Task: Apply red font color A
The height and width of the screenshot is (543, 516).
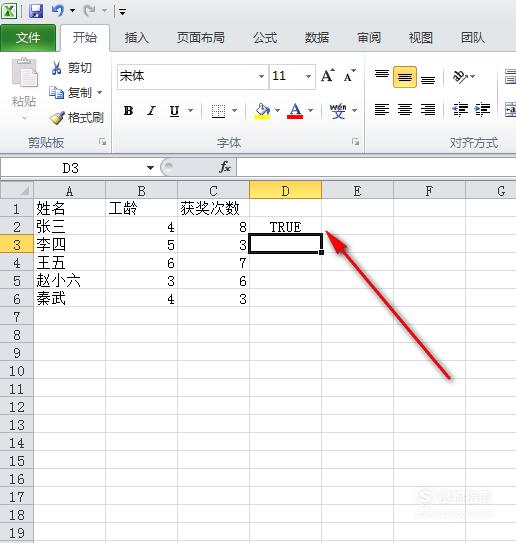Action: click(295, 111)
